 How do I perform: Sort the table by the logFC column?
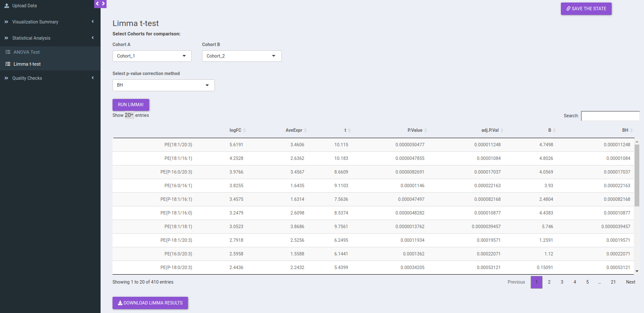[x=237, y=130]
